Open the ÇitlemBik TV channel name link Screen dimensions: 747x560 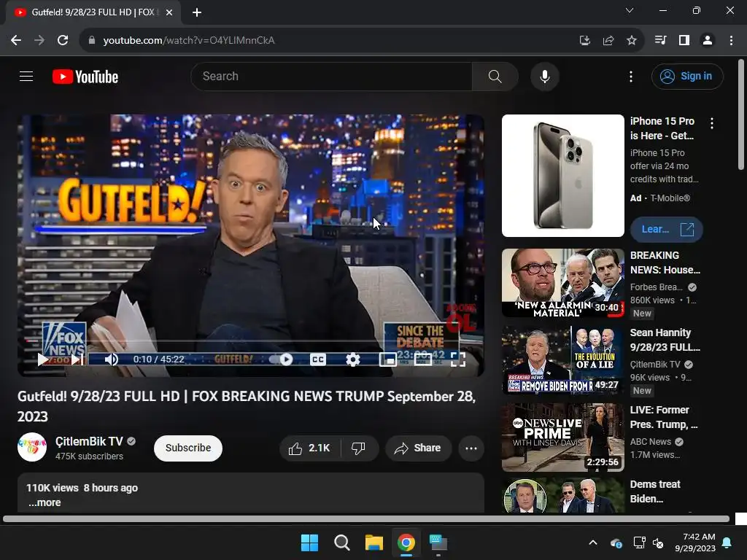[89, 441]
